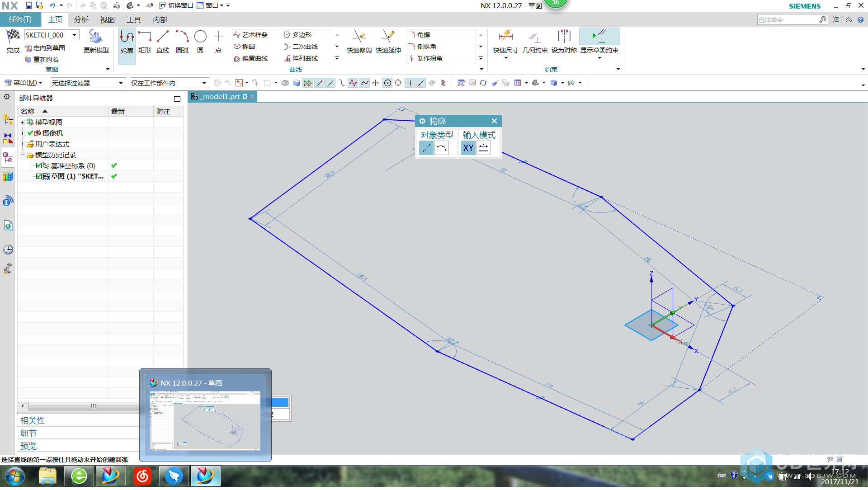Expand Model Views (模型视图) tree node

click(x=22, y=122)
